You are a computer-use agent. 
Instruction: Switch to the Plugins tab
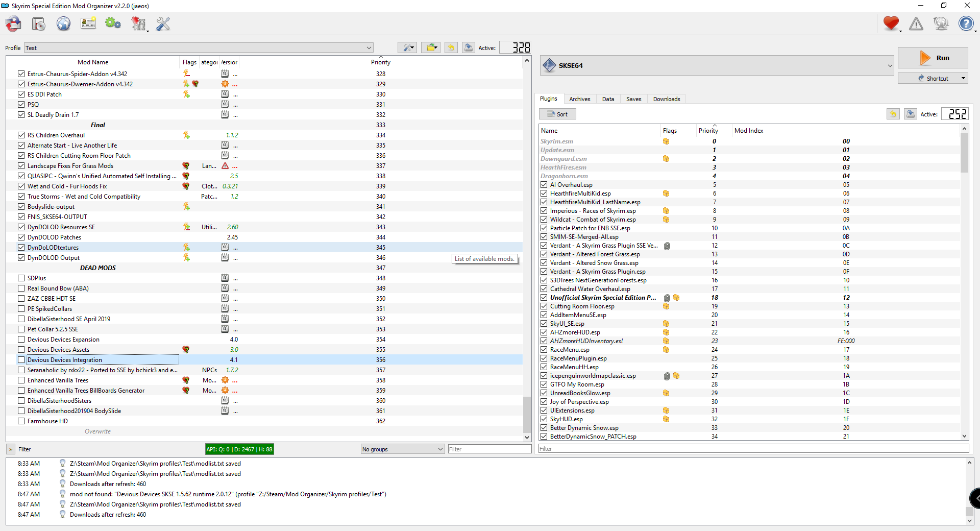[549, 99]
